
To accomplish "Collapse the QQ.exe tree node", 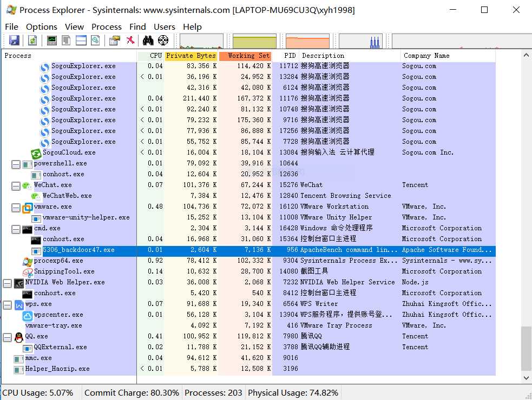I will pyautogui.click(x=7, y=338).
